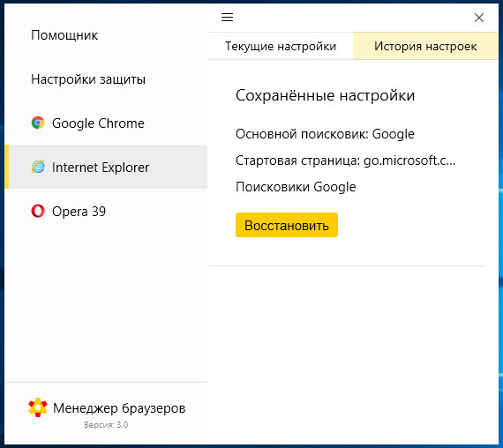
Task: Click the Opera red logo icon
Action: pyautogui.click(x=38, y=211)
